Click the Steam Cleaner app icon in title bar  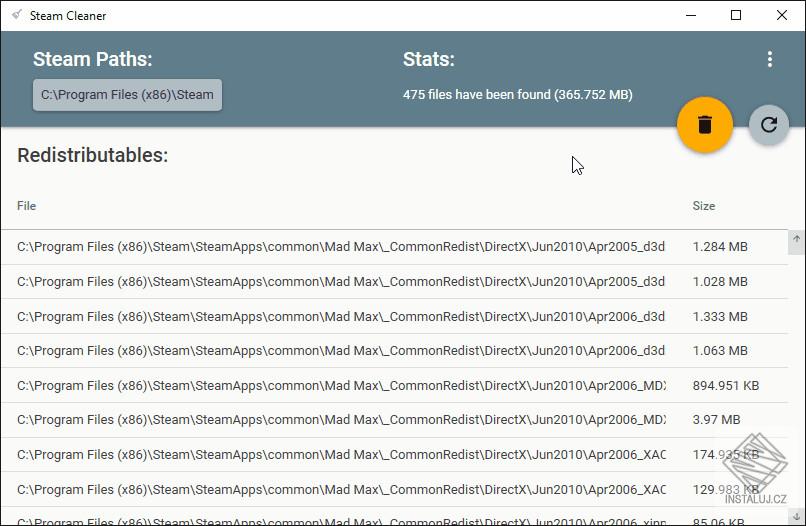tap(17, 15)
